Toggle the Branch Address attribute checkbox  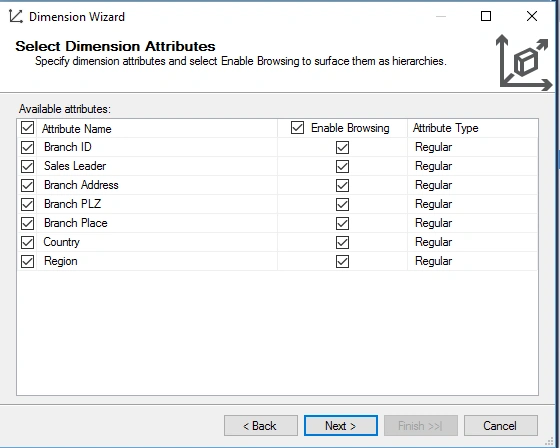coord(28,185)
